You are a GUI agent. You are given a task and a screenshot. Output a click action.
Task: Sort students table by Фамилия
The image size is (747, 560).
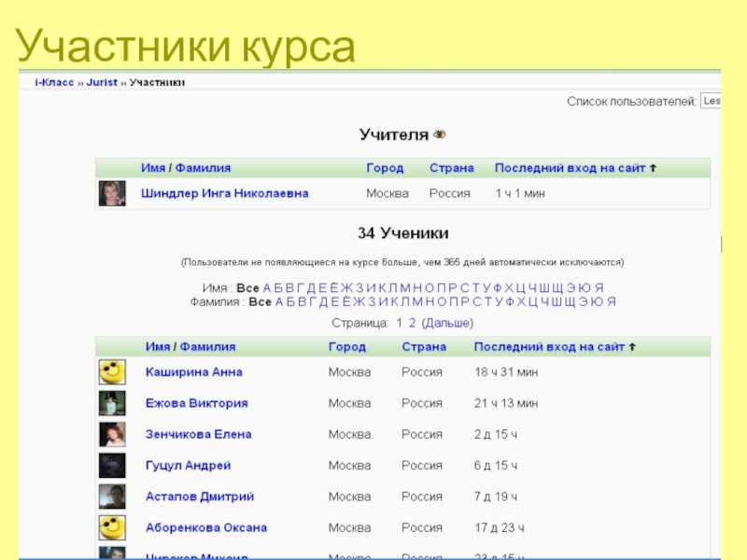(x=207, y=346)
